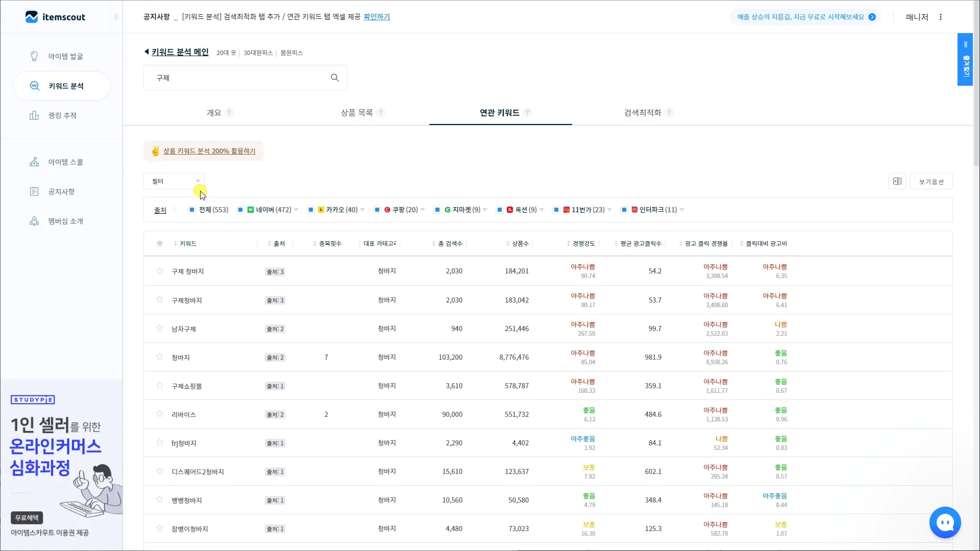Click the 확인하기 notice link
The height and width of the screenshot is (551, 980).
(377, 17)
